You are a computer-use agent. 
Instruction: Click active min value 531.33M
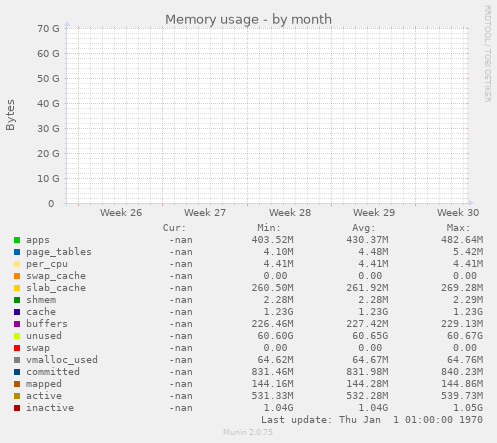272,396
